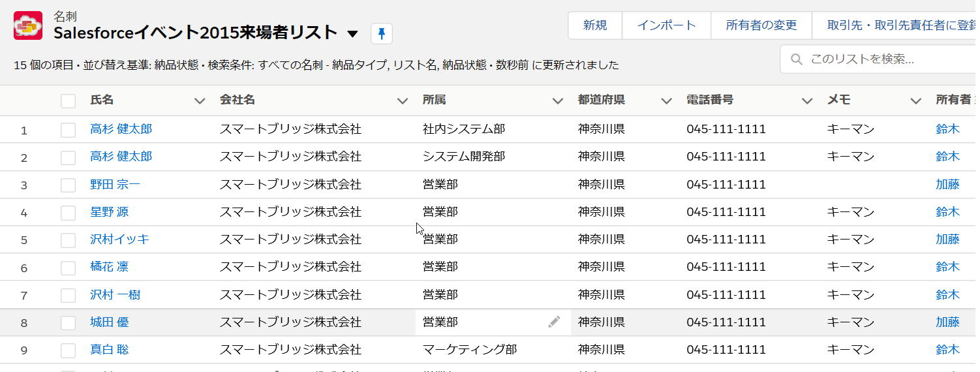
Task: Select checkbox for 野田 宗一 row
Action: (68, 185)
